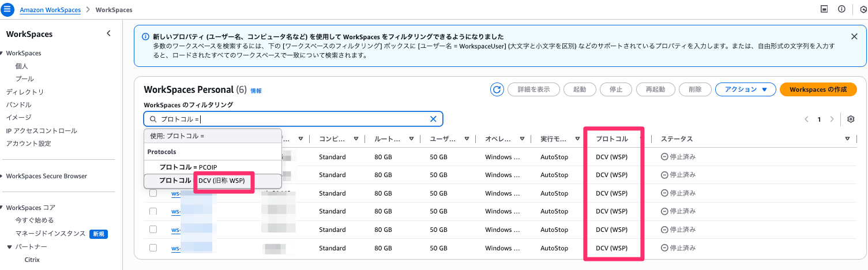Go to the previous page arrow
This screenshot has height=270, width=868.
[x=806, y=119]
